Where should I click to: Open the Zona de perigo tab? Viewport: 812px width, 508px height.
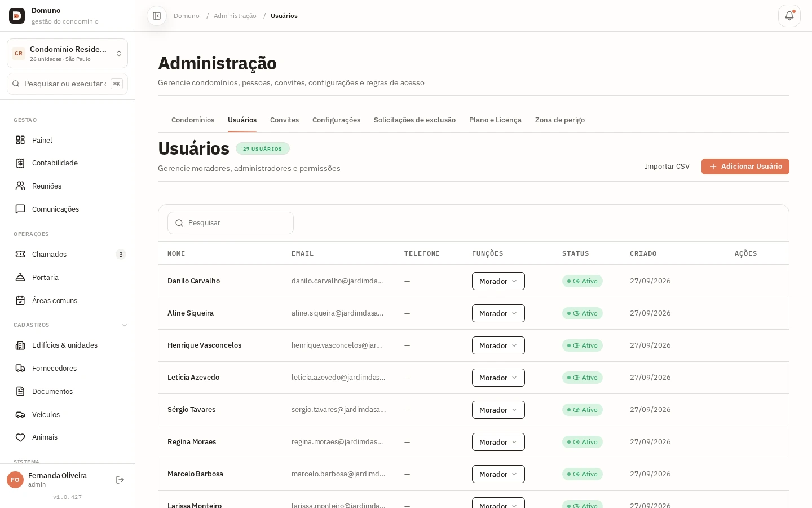[x=560, y=120]
